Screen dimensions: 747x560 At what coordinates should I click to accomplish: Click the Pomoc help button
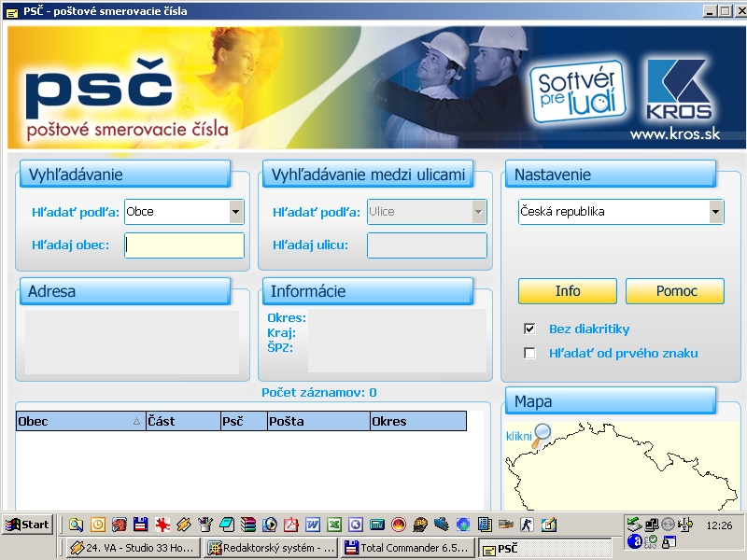[x=675, y=291]
